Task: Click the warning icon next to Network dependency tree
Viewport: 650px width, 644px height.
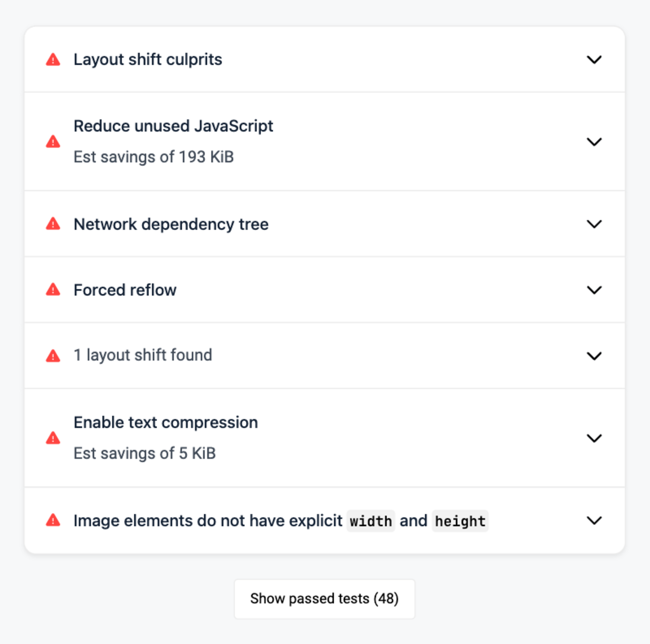Action: 53,224
